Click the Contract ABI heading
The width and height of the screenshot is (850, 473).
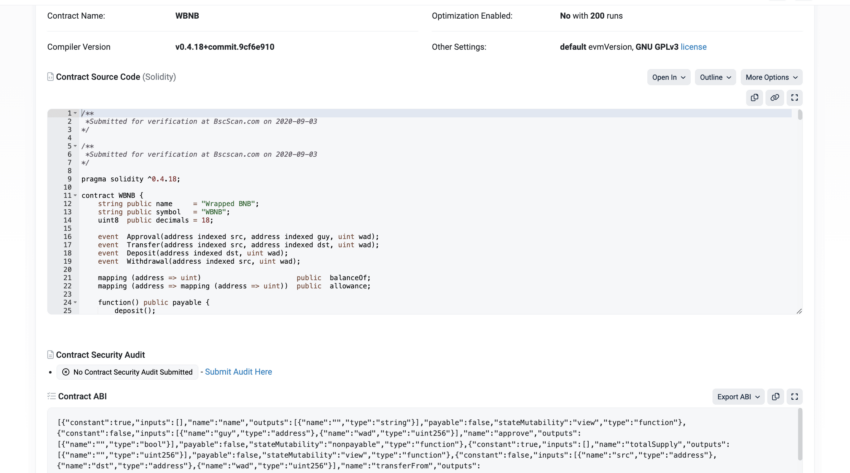[82, 397]
